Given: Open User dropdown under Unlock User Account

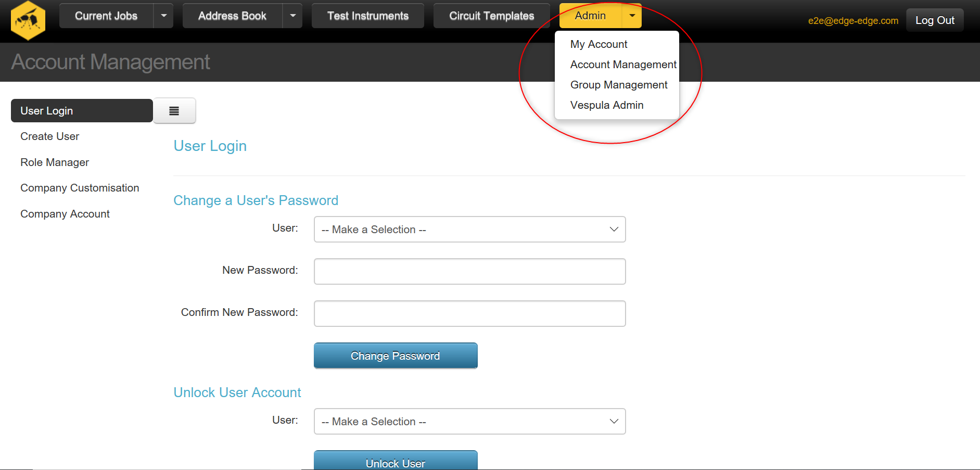Looking at the screenshot, I should coord(469,422).
